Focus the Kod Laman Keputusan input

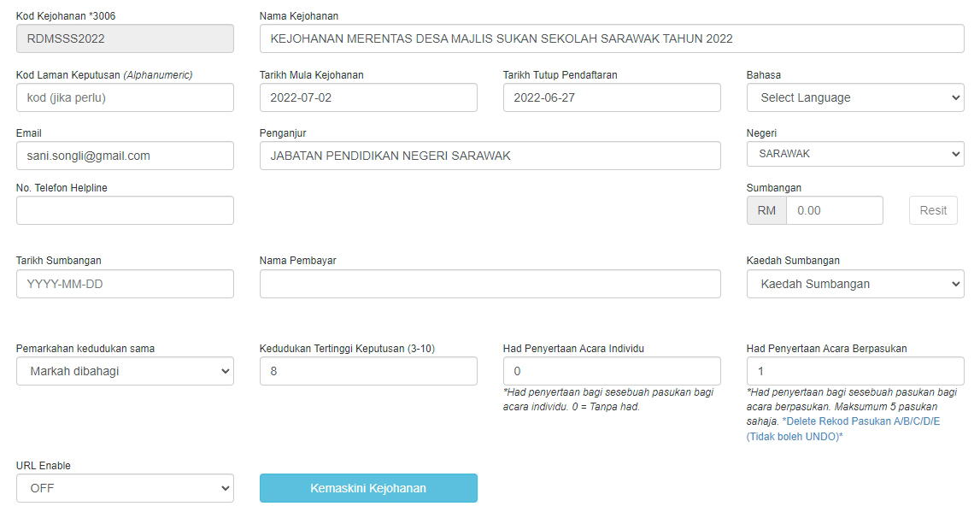(x=125, y=97)
